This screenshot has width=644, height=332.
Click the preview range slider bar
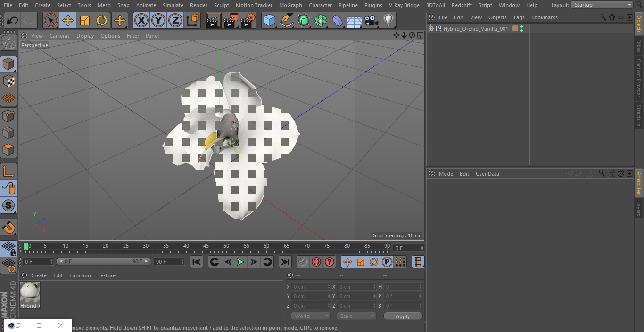[104, 261]
